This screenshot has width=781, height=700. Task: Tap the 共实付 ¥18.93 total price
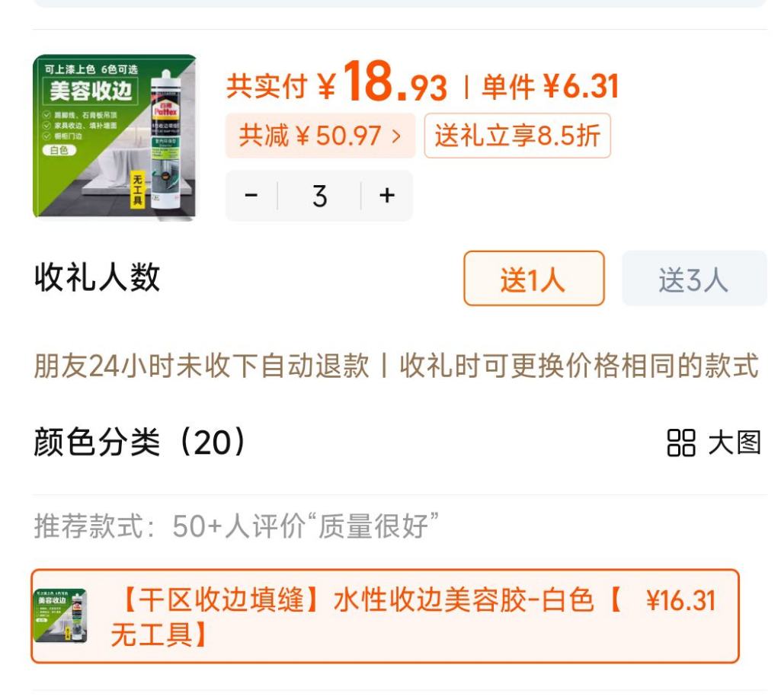click(337, 83)
